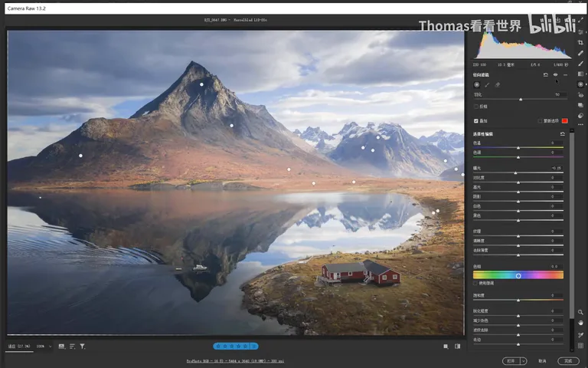Select the Color Sampler eyedropper tool
This screenshot has height=368, width=588.
click(580, 334)
